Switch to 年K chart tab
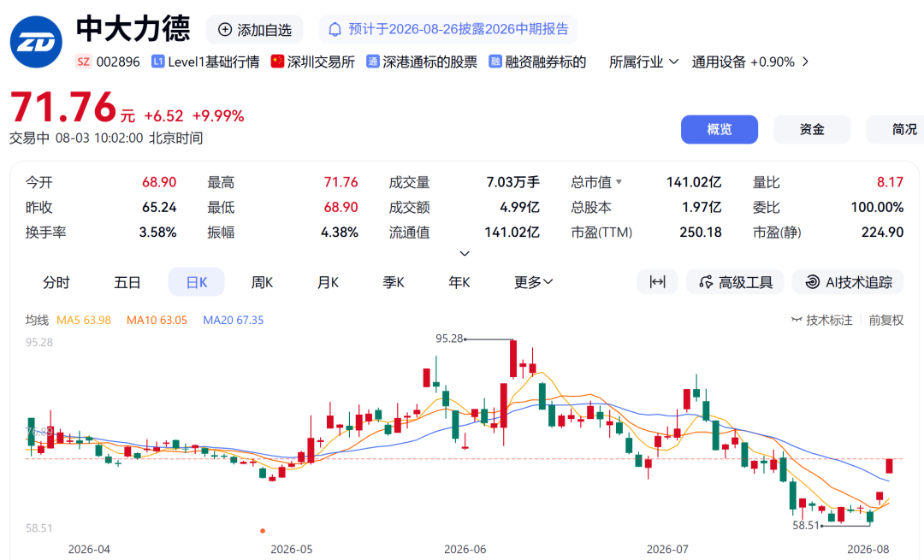The image size is (924, 560). pyautogui.click(x=459, y=282)
